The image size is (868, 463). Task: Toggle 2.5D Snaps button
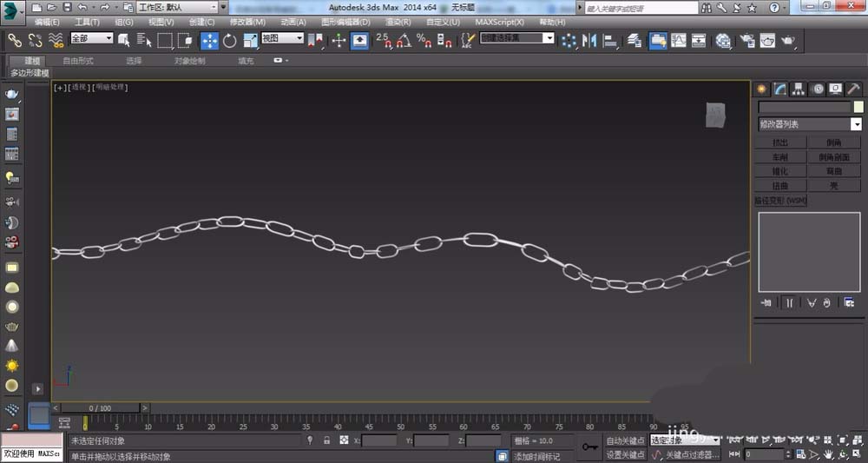[384, 41]
